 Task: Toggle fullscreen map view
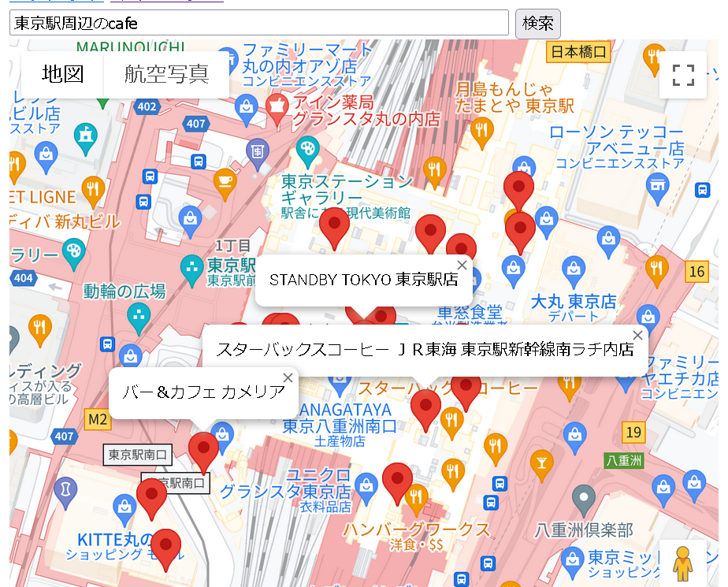[x=683, y=75]
